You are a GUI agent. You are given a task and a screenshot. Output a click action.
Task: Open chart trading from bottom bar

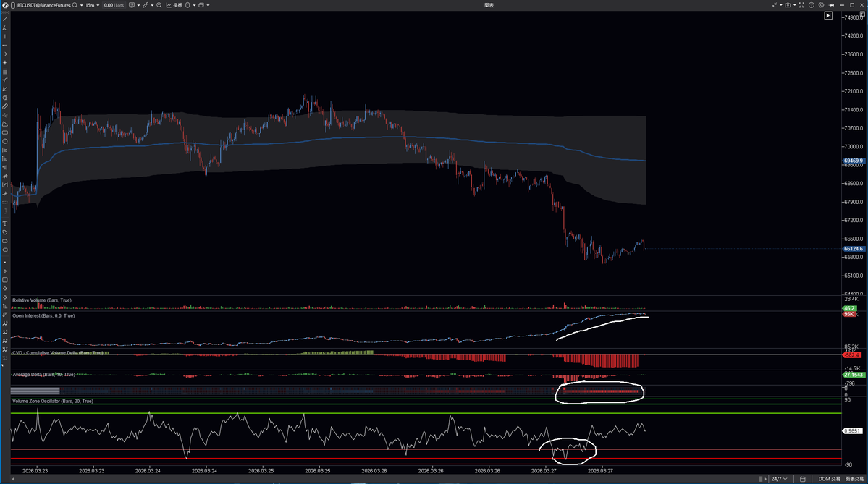tap(854, 479)
